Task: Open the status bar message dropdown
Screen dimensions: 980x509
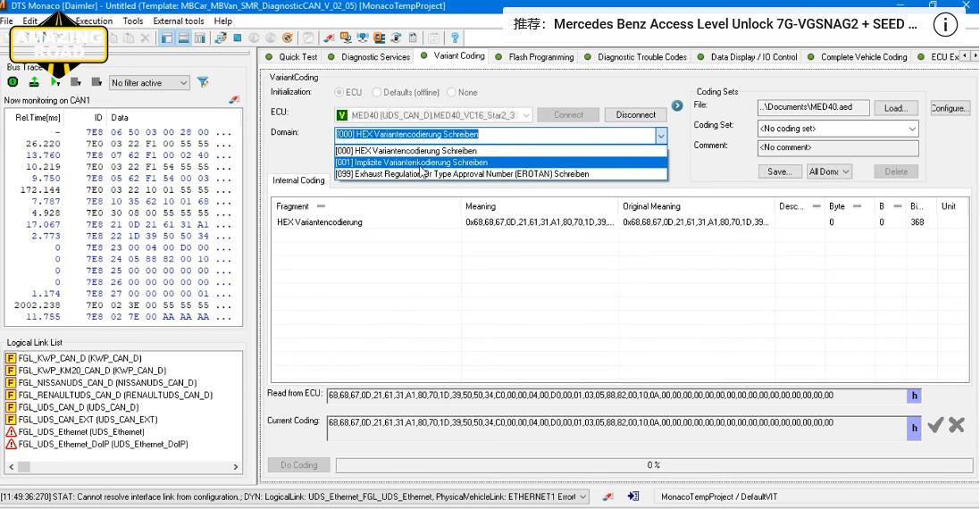Action: [x=583, y=496]
